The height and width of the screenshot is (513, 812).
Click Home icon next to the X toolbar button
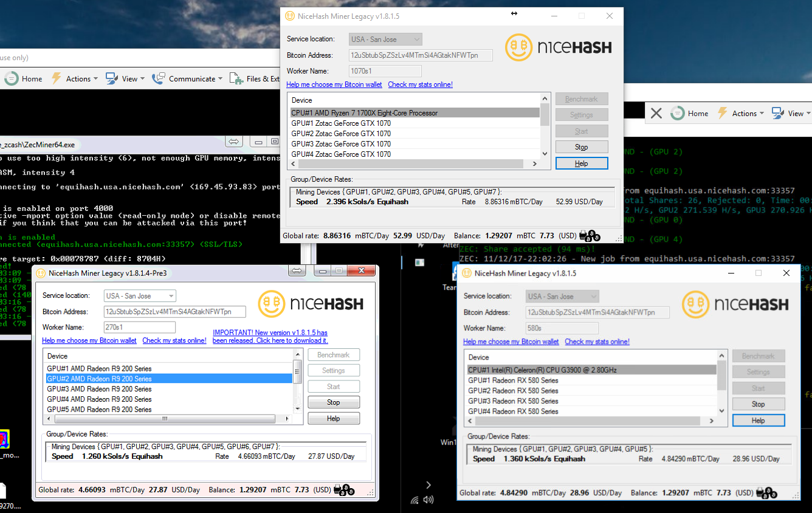[x=677, y=113]
